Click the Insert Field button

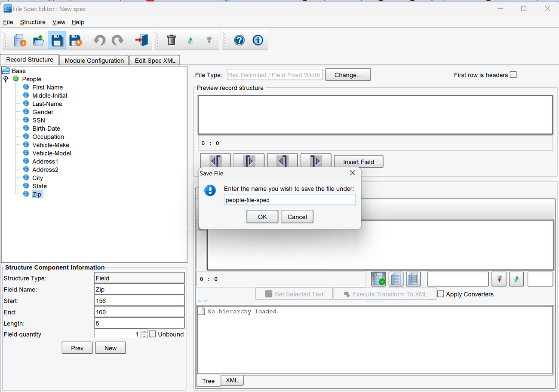pos(359,162)
